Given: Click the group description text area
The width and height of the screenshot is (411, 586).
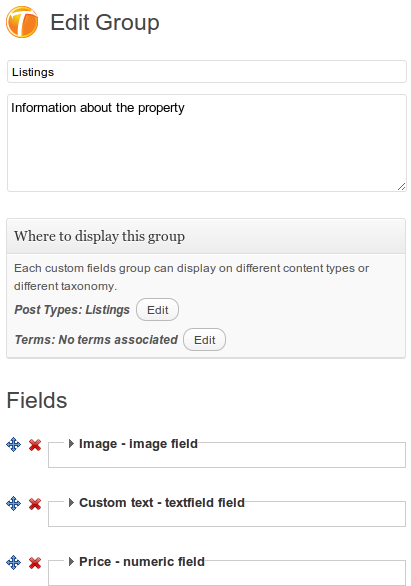Looking at the screenshot, I should (207, 143).
